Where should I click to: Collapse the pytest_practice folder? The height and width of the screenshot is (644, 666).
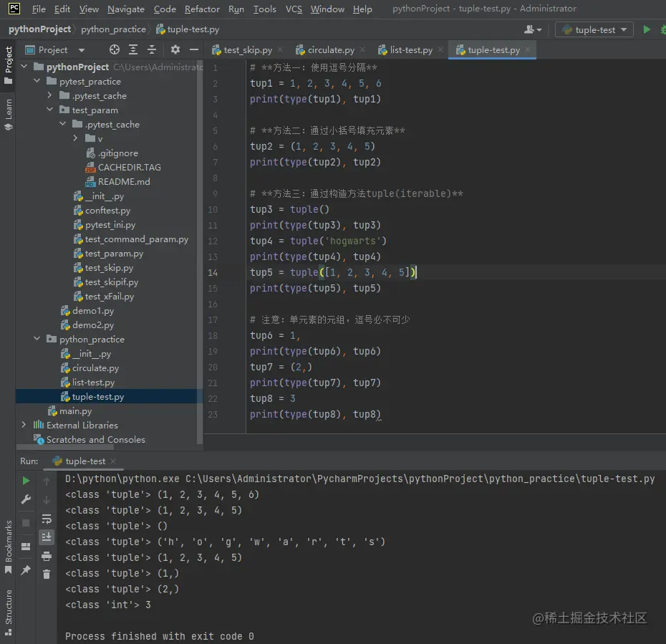[37, 81]
